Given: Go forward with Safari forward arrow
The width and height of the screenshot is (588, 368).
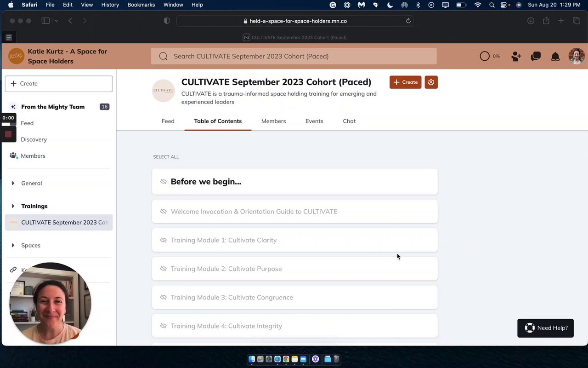Looking at the screenshot, I should [x=85, y=21].
